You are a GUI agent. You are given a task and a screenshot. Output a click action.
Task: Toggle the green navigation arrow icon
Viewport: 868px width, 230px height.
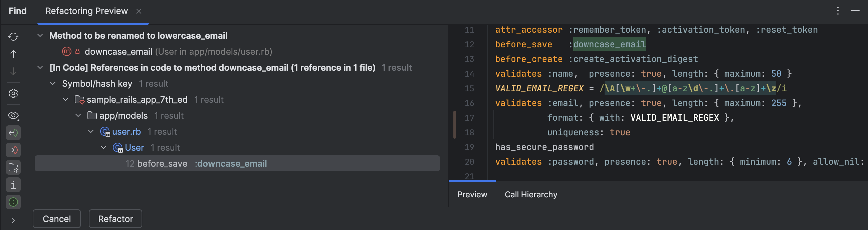tap(13, 132)
